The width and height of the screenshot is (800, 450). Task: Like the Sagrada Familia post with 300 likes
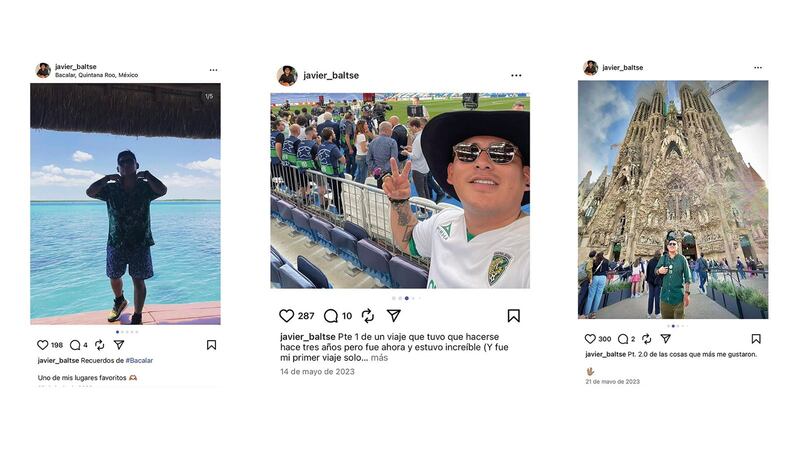click(590, 339)
